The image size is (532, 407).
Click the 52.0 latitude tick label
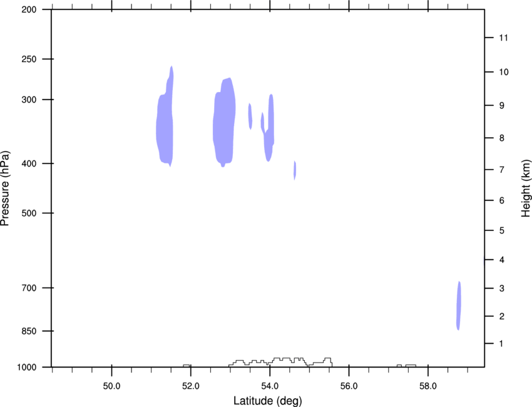[x=191, y=386]
